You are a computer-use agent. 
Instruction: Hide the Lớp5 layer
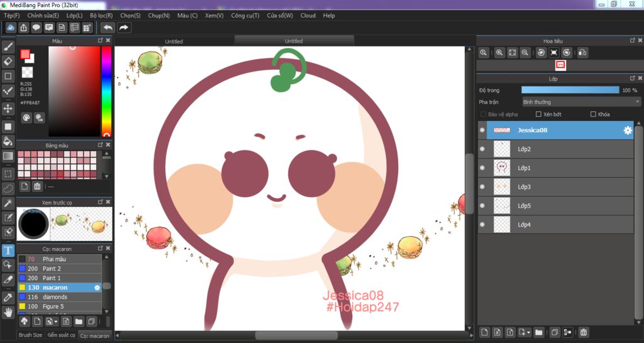tap(482, 206)
